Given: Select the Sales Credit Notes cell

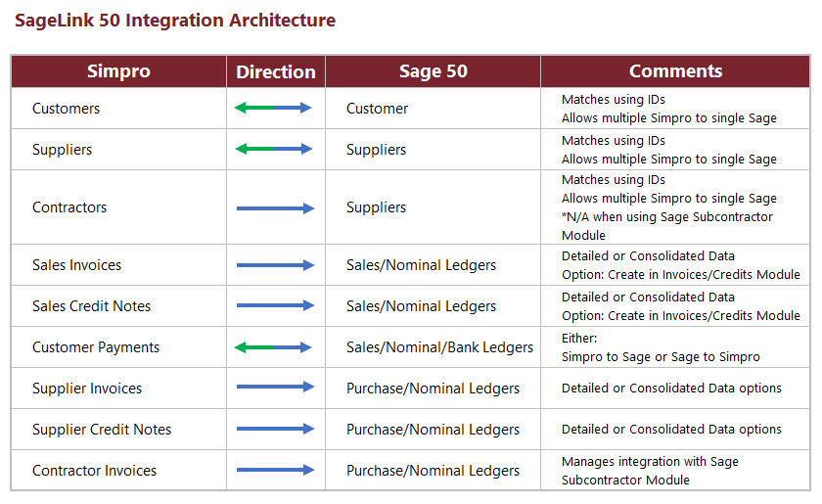Looking at the screenshot, I should 92,306.
